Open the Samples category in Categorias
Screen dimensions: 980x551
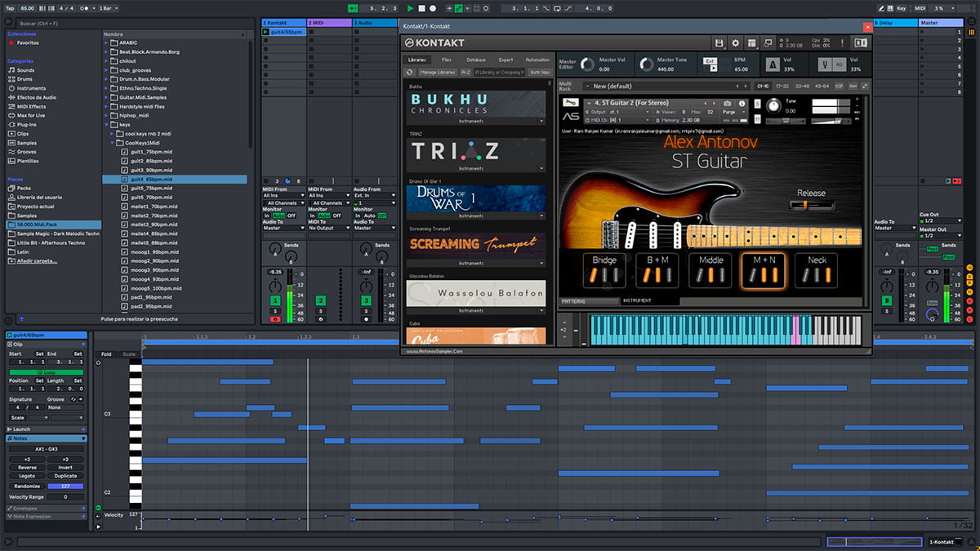tap(27, 142)
